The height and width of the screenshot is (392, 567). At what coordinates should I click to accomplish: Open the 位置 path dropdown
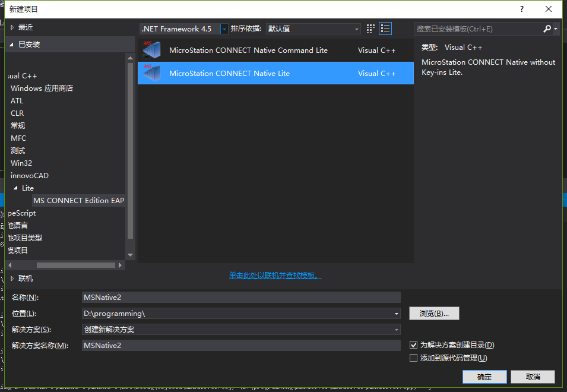397,314
